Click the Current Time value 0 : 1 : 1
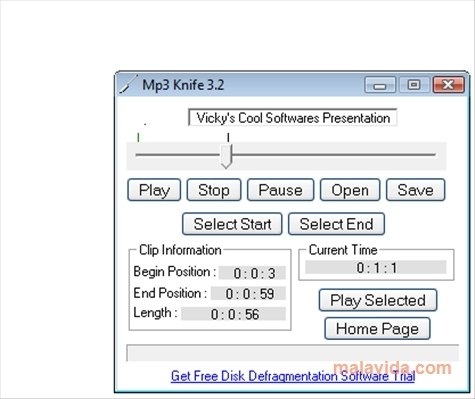475x399 pixels. coord(376,267)
